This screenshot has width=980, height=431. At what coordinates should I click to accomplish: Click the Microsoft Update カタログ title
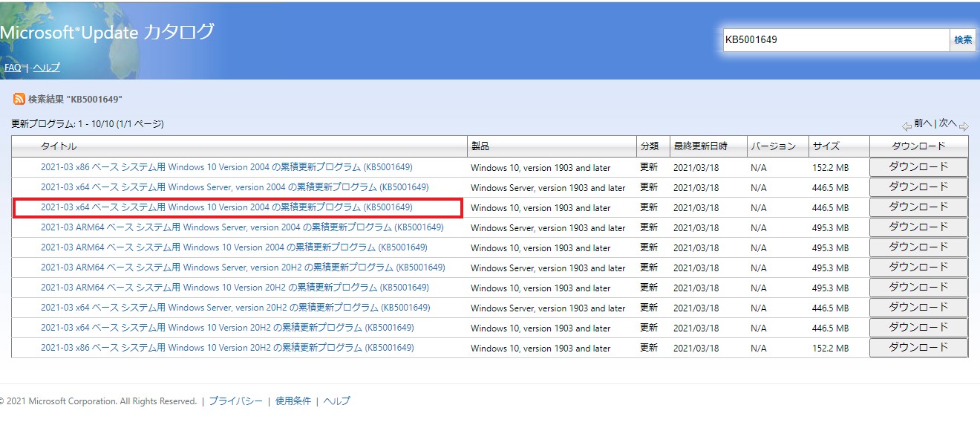(107, 33)
